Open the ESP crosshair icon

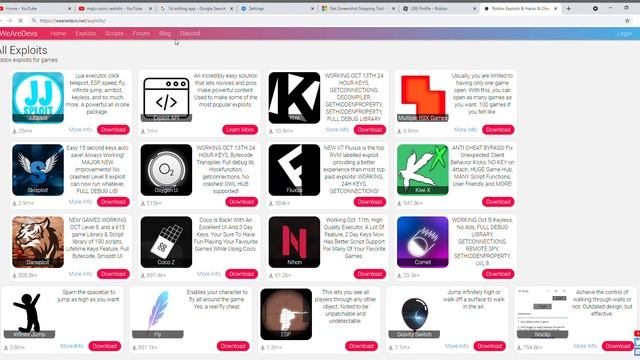click(x=286, y=314)
